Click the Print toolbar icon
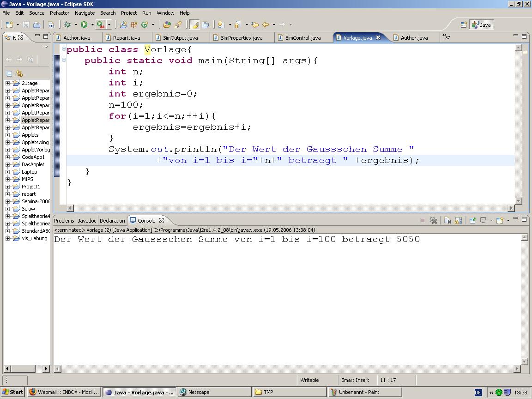 [36, 24]
